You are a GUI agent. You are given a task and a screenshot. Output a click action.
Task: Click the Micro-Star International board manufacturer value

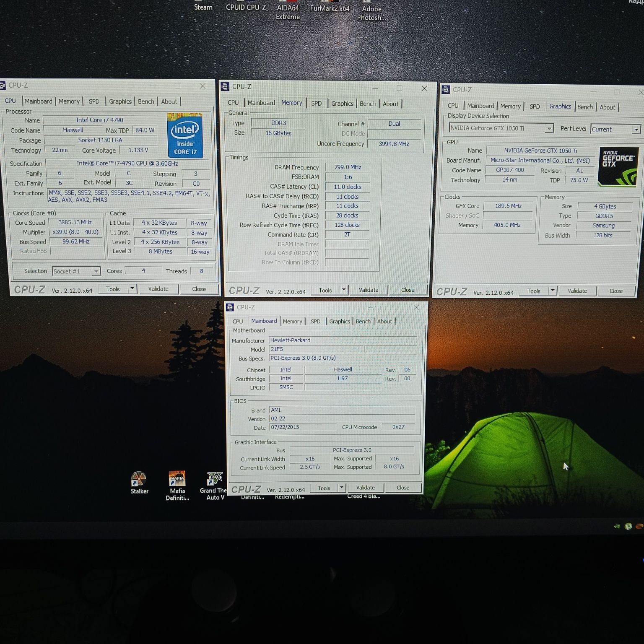click(540, 160)
